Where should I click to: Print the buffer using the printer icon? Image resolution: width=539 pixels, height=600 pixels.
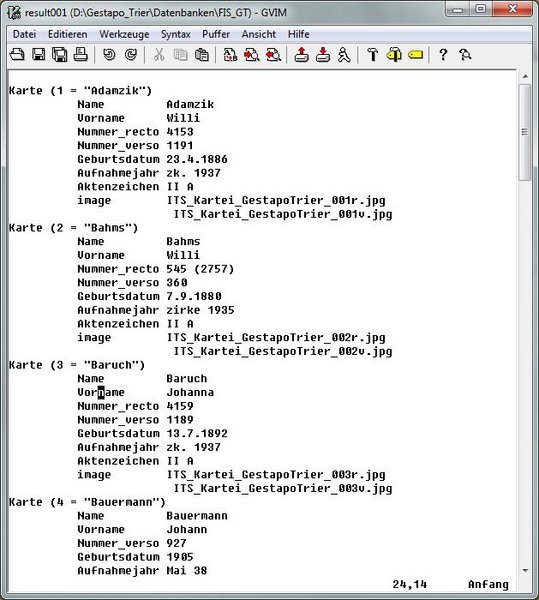pyautogui.click(x=80, y=55)
